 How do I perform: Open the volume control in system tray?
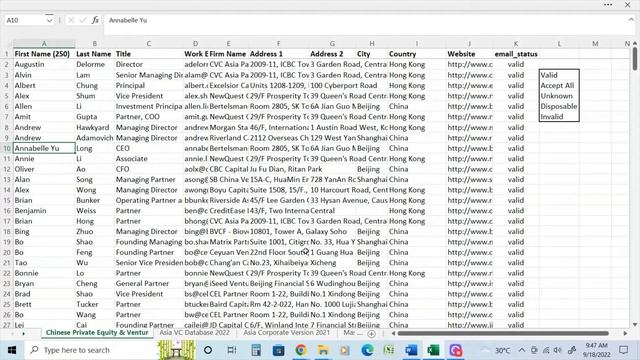(558, 350)
